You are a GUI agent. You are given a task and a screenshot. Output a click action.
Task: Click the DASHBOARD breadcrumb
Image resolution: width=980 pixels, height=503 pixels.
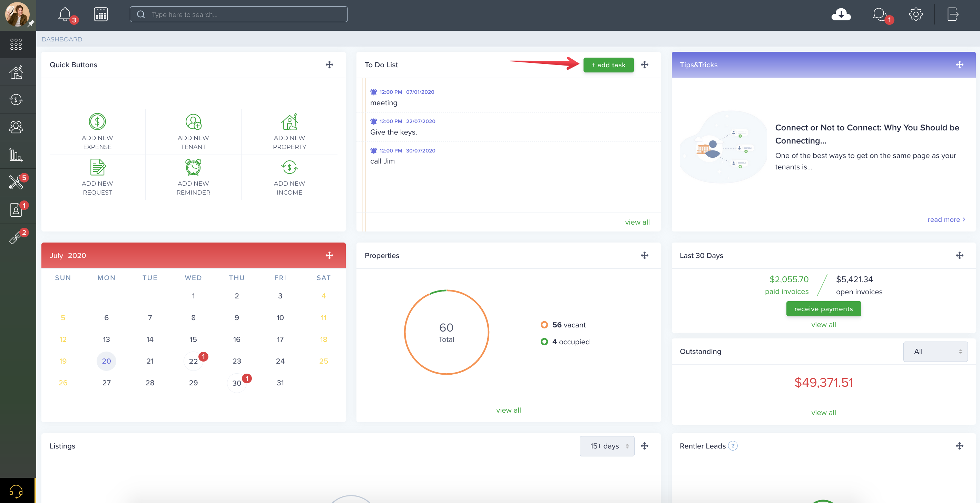pyautogui.click(x=62, y=39)
